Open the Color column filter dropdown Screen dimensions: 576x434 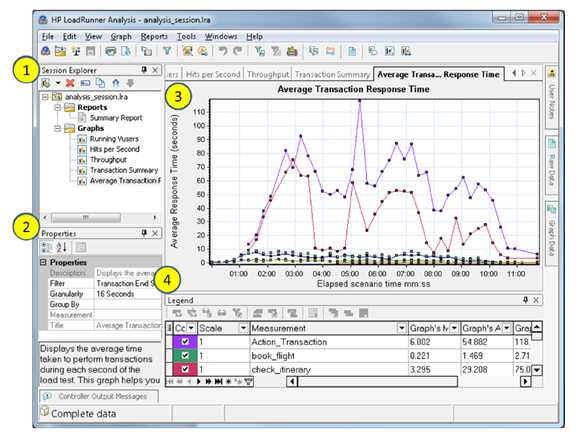click(191, 328)
